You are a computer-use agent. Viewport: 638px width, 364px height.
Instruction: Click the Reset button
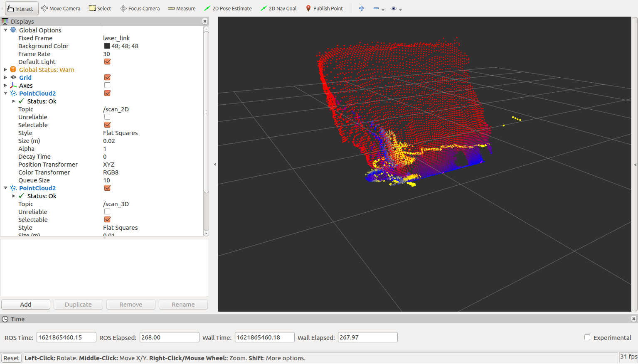coord(11,358)
